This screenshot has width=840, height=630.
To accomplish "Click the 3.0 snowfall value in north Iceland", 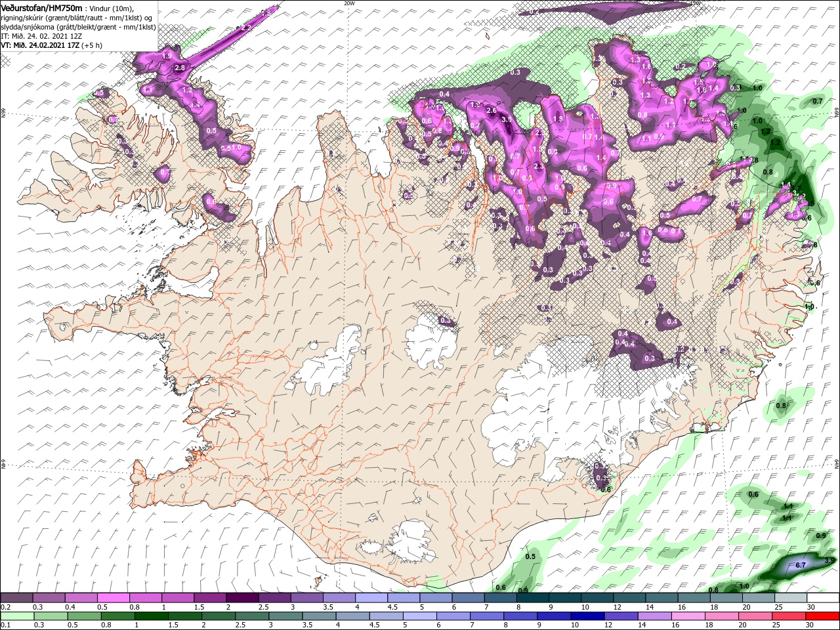I will point(506,119).
